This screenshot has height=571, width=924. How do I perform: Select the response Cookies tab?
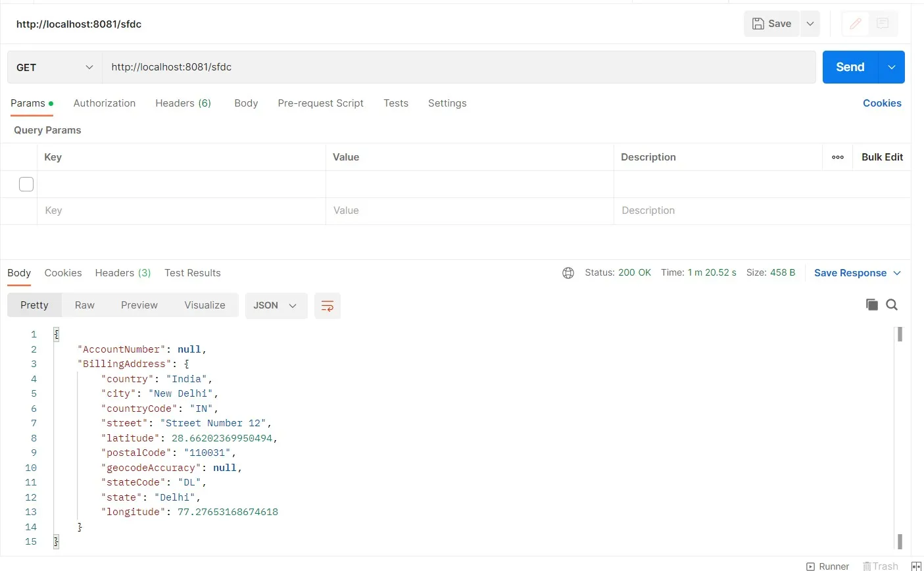point(63,273)
